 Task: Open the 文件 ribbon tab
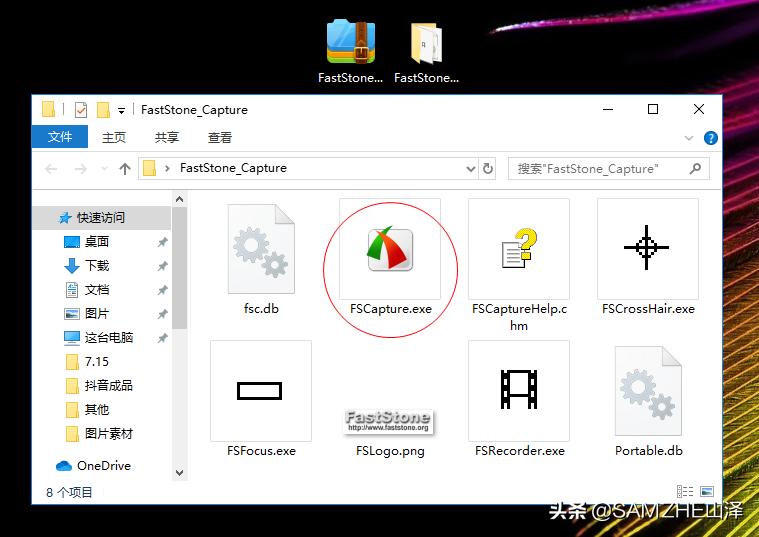(x=60, y=137)
